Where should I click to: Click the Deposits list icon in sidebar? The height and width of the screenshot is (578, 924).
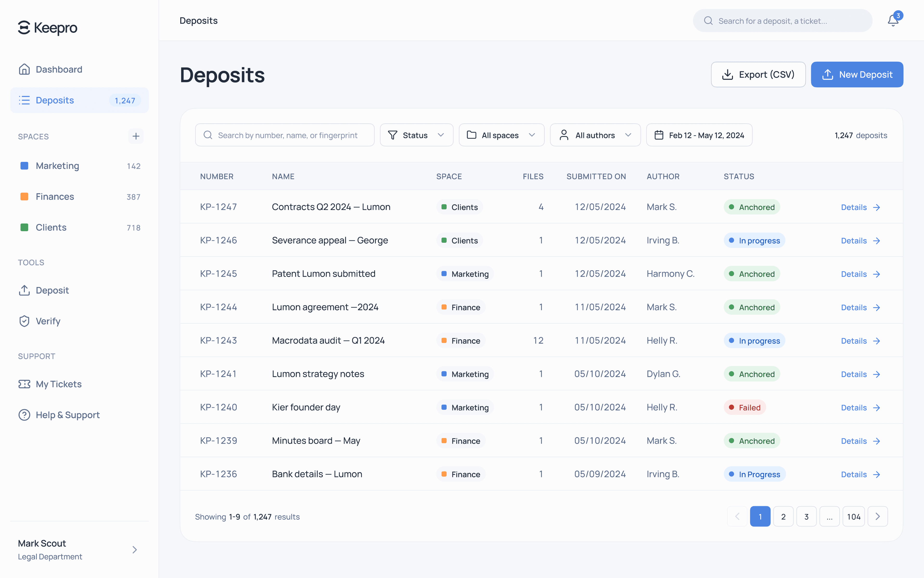(x=24, y=100)
